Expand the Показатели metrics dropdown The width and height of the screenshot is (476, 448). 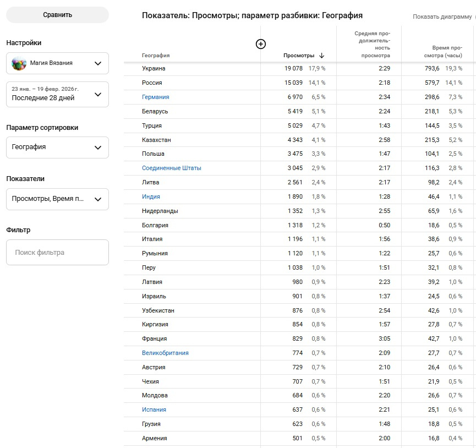(57, 199)
